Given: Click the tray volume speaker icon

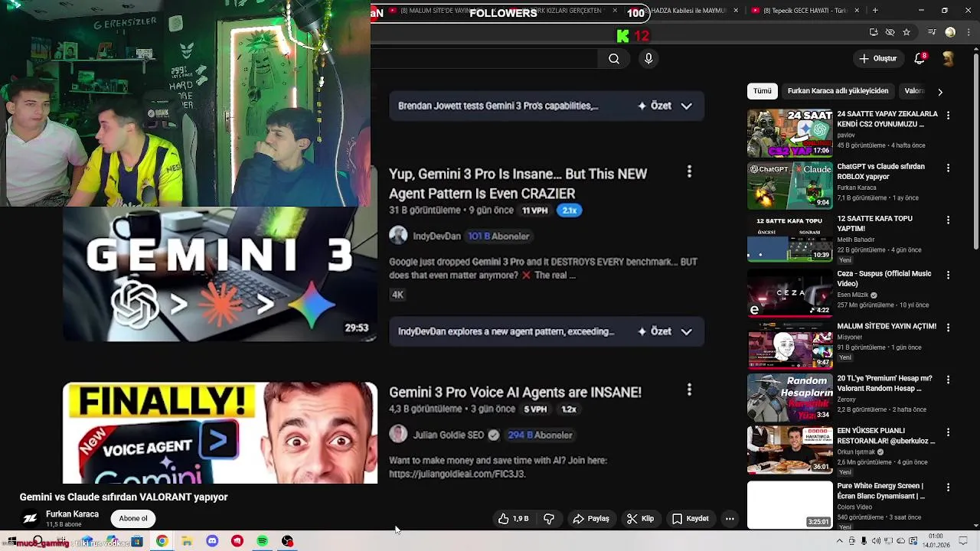Looking at the screenshot, I should point(876,541).
